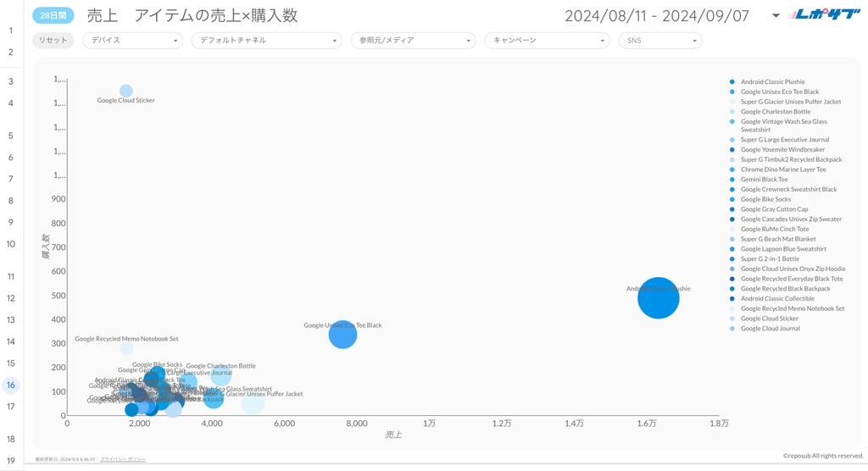Open the プライバシー ポリシー link

click(x=121, y=458)
